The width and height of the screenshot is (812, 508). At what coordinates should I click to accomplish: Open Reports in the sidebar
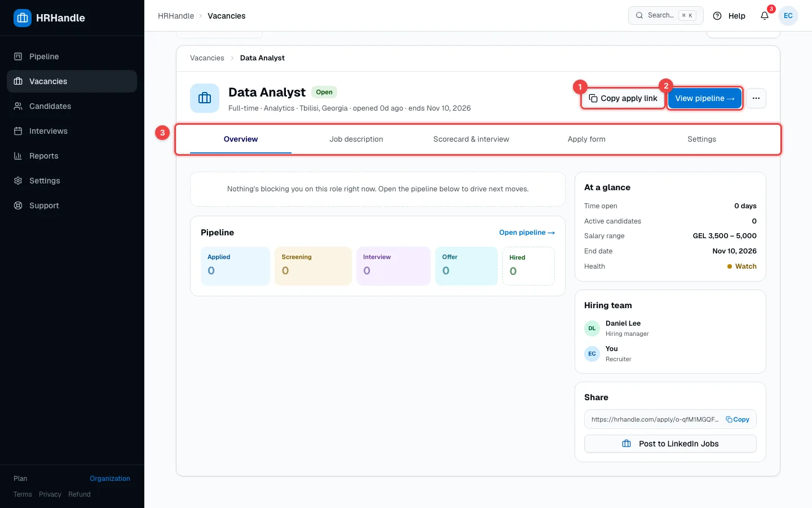[x=72, y=156]
